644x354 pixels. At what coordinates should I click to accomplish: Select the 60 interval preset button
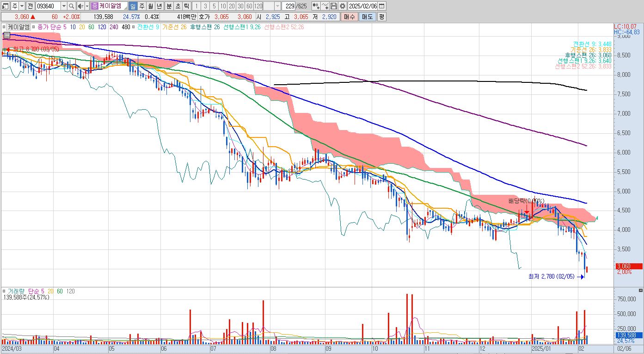[249, 6]
